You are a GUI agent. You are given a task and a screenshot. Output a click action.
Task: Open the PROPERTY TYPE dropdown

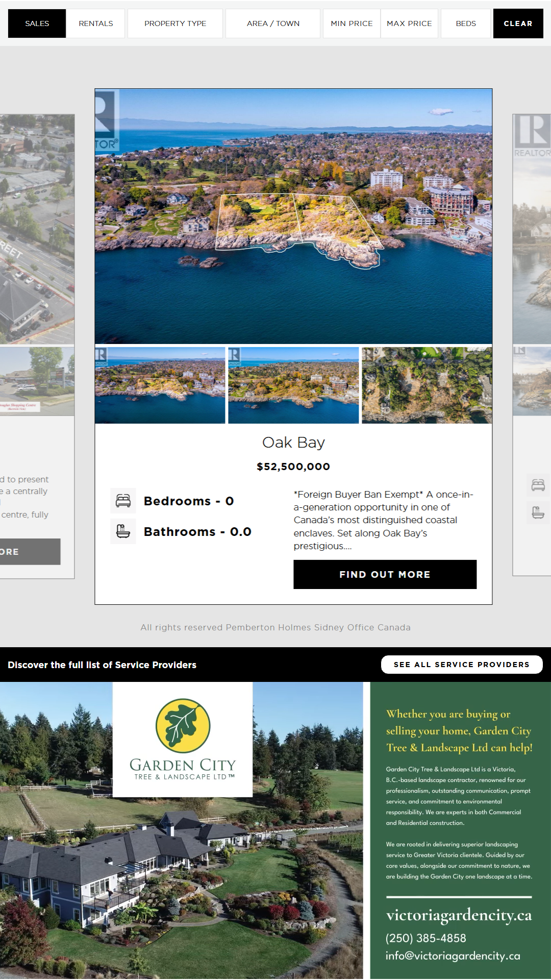pos(175,23)
